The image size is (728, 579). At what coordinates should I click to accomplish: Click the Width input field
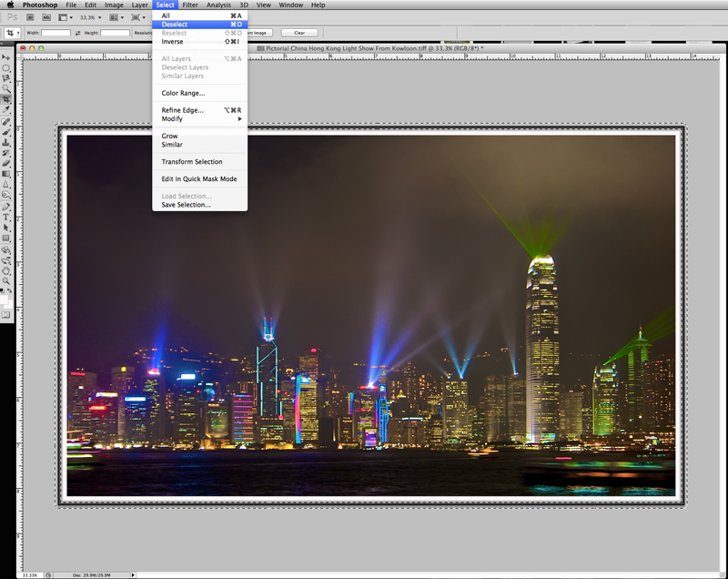tap(56, 33)
